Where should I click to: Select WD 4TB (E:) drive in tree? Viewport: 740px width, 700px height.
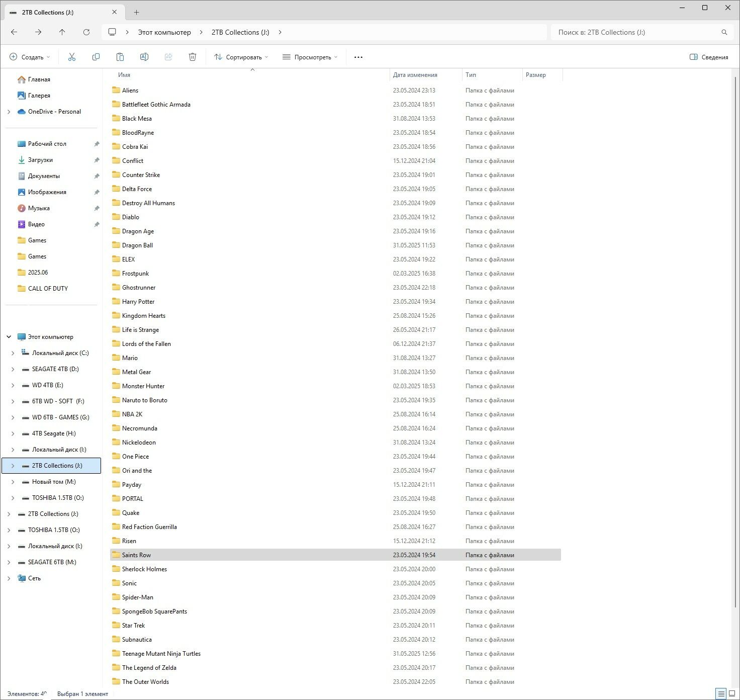pos(48,385)
